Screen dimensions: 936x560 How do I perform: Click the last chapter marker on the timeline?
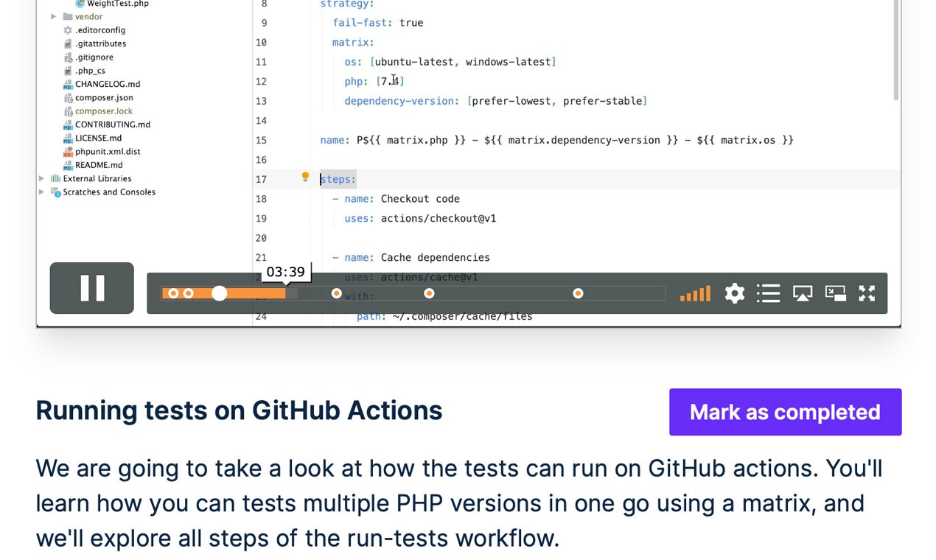coord(578,293)
